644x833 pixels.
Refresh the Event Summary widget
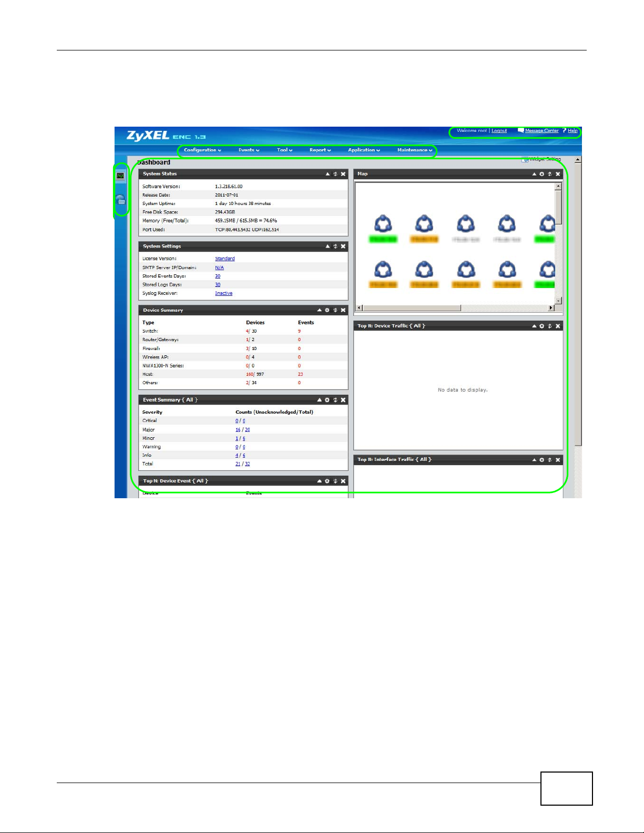[335, 400]
